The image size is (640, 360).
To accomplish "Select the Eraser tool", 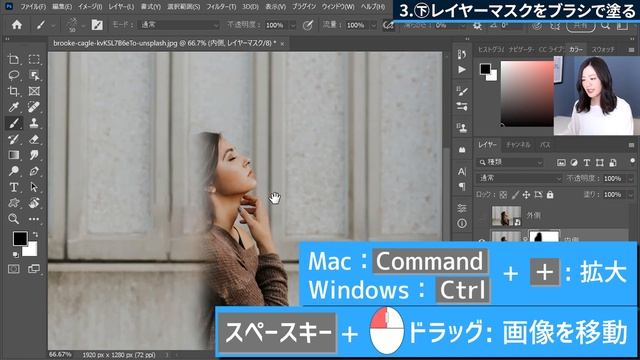I will (x=34, y=139).
